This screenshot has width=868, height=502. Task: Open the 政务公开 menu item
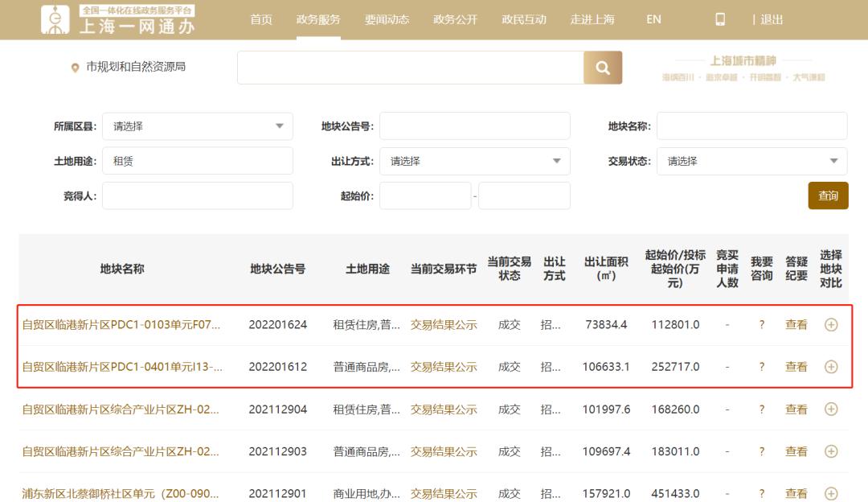(455, 19)
